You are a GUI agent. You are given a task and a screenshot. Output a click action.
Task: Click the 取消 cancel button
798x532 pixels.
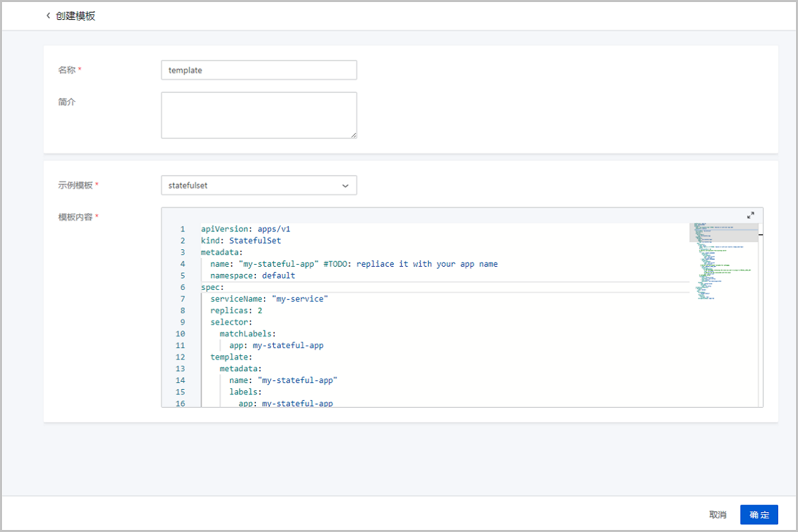[718, 515]
